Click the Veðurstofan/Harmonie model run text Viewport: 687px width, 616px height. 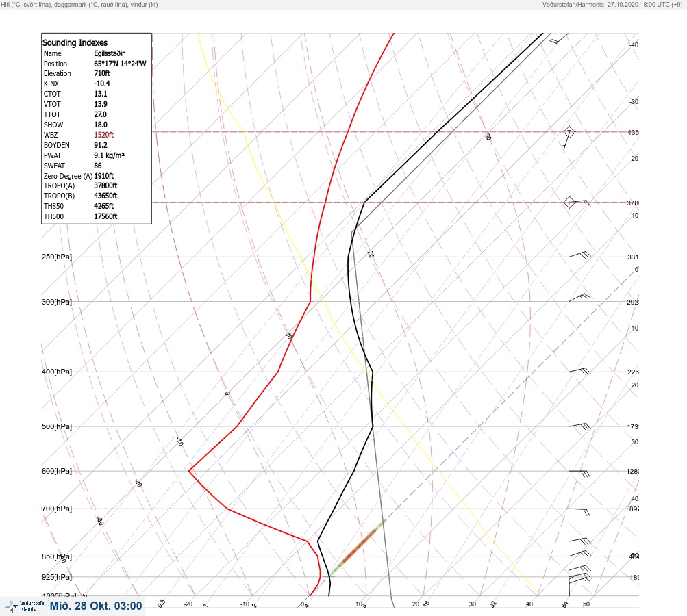pos(612,5)
